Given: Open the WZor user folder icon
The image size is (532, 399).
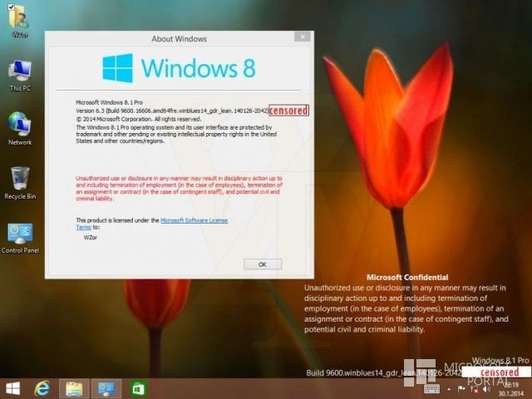Looking at the screenshot, I should pos(19,20).
